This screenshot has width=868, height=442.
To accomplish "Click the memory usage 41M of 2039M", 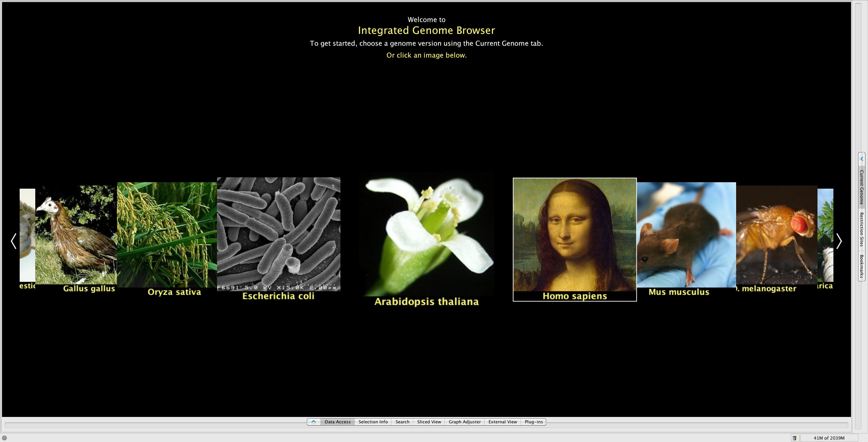I will point(829,438).
